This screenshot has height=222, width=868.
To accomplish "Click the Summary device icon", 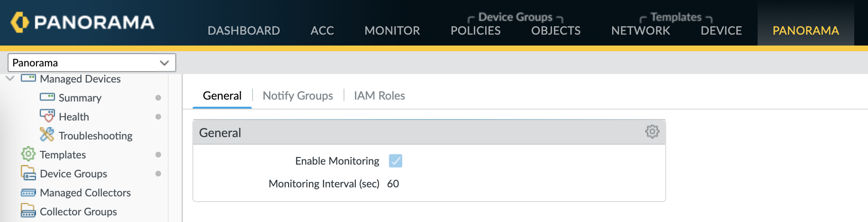I will point(47,97).
